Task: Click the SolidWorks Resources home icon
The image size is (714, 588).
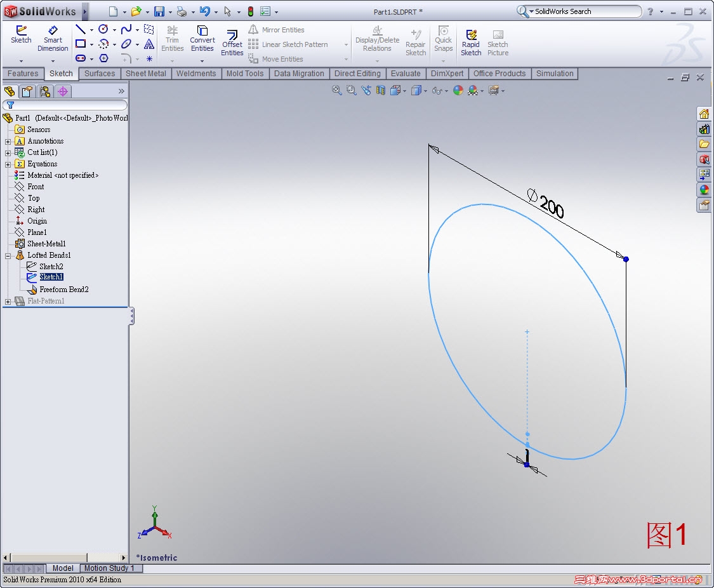Action: coord(704,114)
